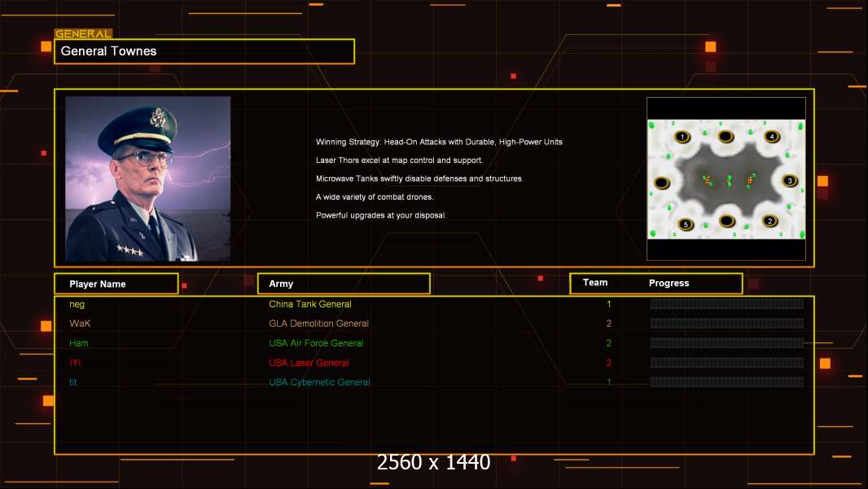Click start position 2 on the minimap

point(769,221)
